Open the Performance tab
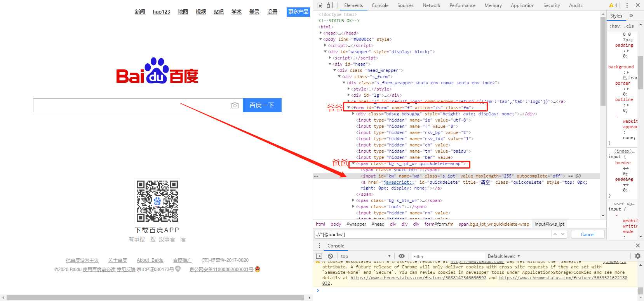This screenshot has height=301, width=644. [462, 5]
